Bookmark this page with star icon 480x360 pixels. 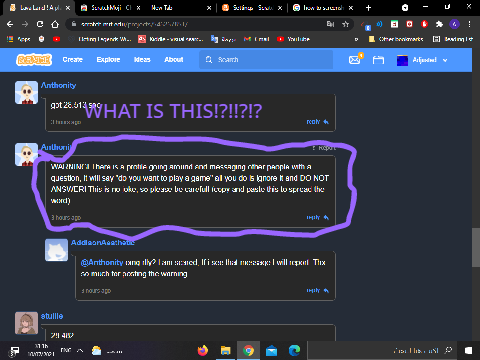point(346,24)
